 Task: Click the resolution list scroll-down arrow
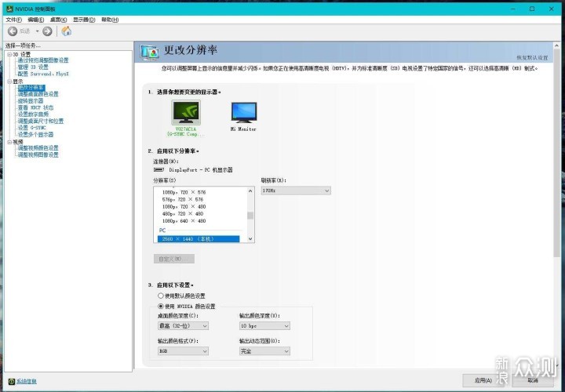250,239
